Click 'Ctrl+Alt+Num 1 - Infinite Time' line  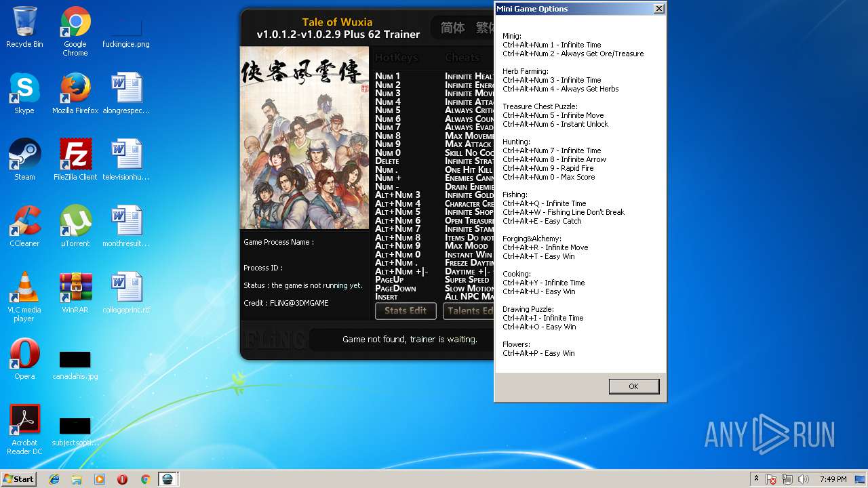tap(551, 45)
